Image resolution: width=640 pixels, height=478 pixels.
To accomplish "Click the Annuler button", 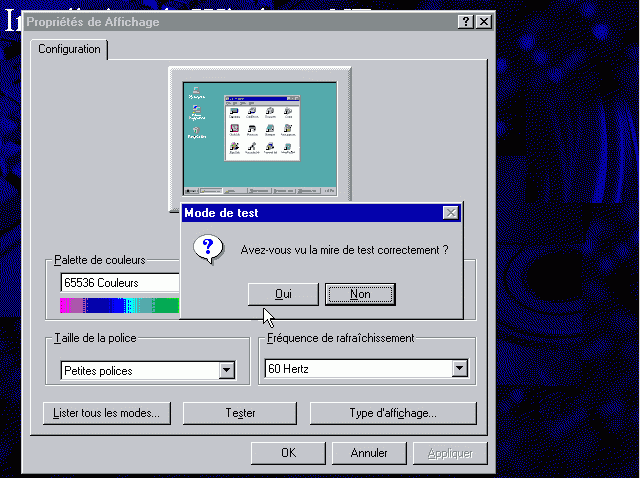I will point(369,453).
